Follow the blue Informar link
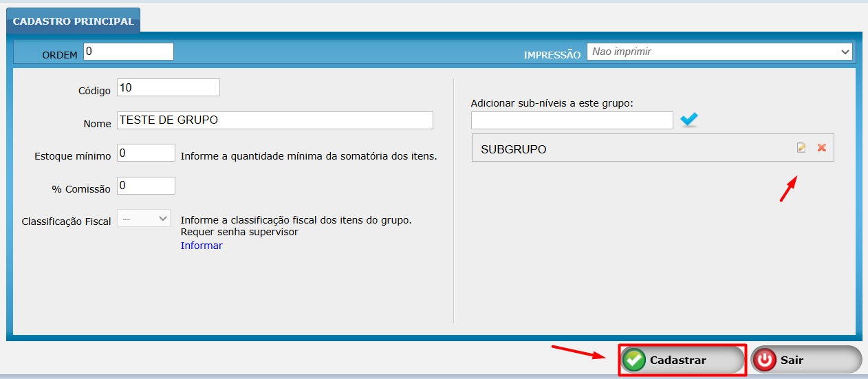868x379 pixels. pos(202,246)
